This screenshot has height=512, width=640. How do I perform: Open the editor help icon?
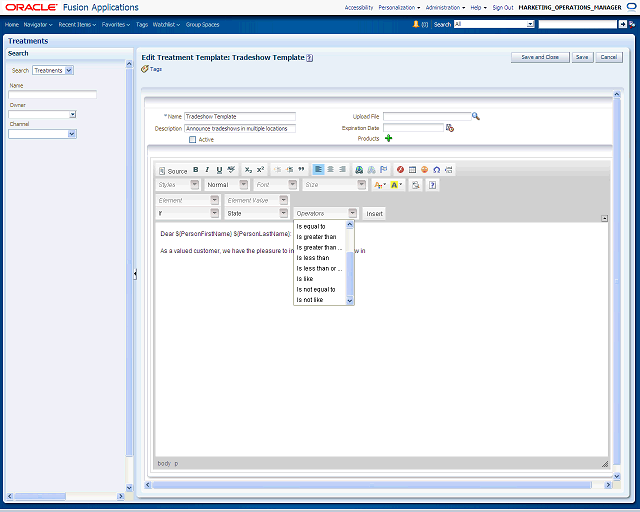[432, 185]
